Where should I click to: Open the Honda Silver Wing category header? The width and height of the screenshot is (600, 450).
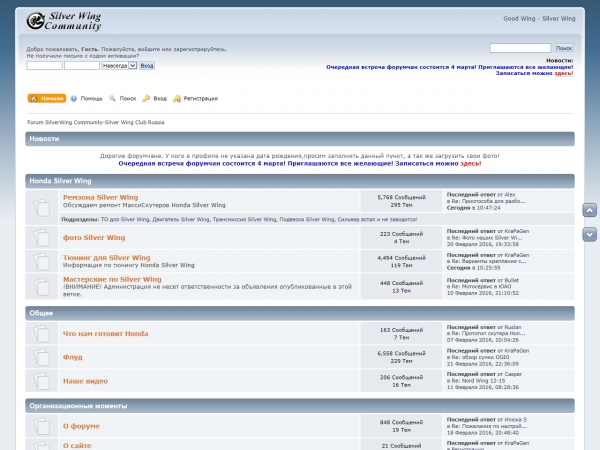60,181
